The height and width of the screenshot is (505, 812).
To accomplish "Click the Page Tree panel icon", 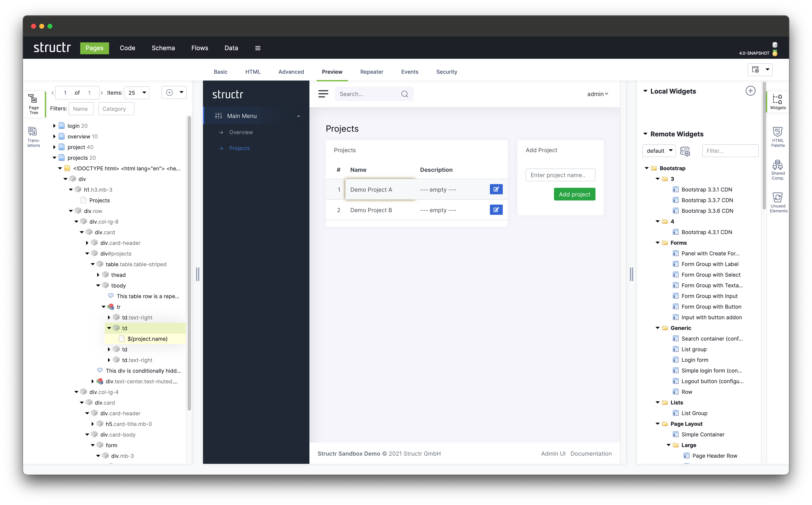I will (x=33, y=104).
